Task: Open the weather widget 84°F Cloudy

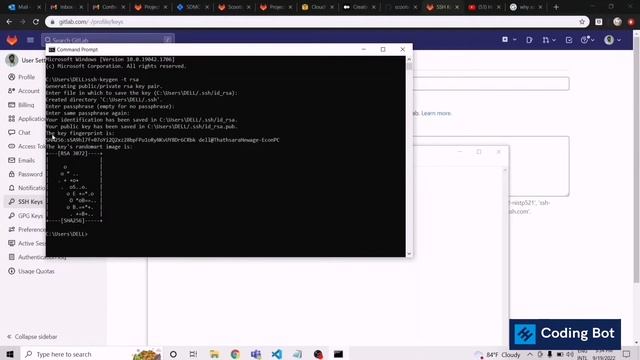Action: coord(498,354)
